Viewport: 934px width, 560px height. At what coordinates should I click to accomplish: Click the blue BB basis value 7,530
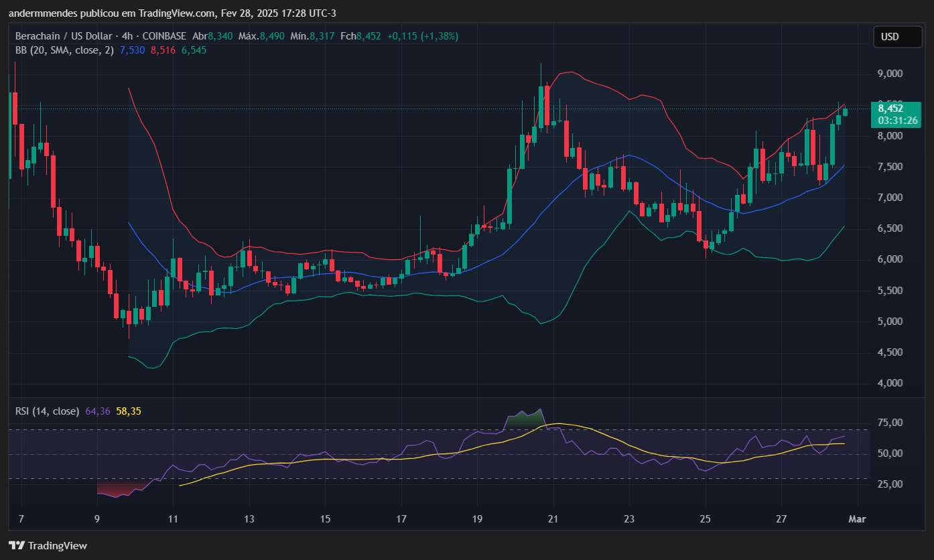(x=133, y=50)
